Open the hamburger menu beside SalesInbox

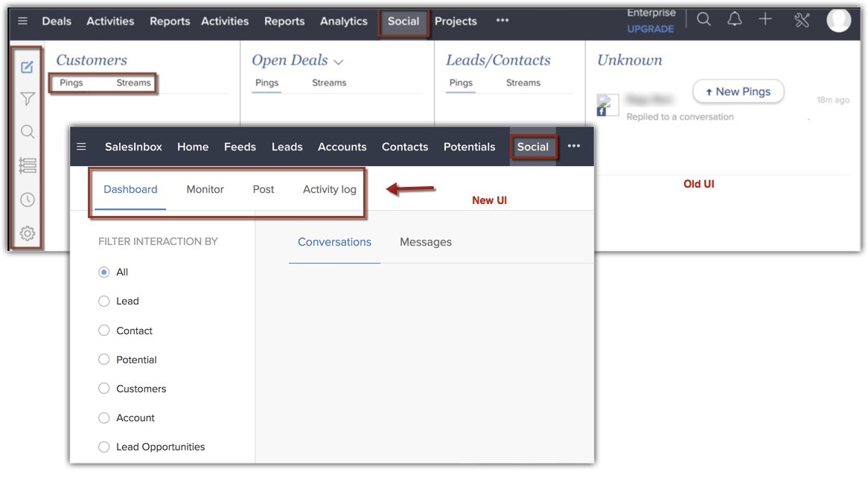(81, 147)
